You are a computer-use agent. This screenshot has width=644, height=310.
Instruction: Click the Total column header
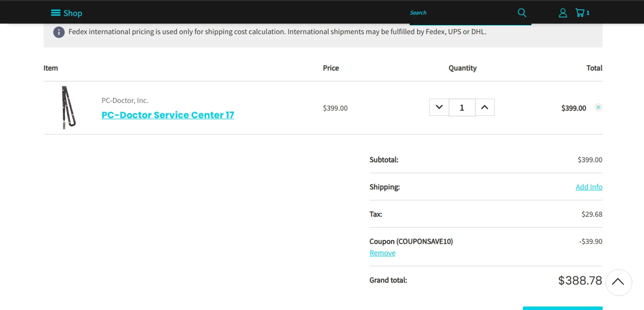(x=594, y=68)
